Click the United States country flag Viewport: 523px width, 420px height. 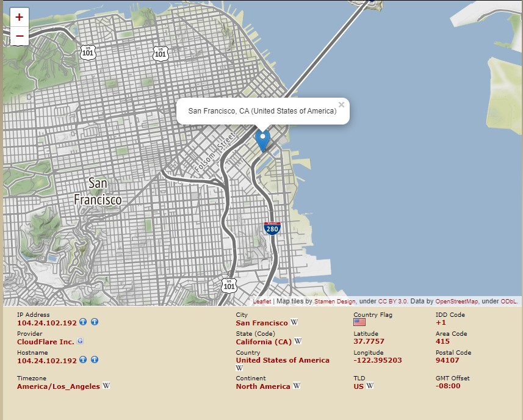click(359, 322)
